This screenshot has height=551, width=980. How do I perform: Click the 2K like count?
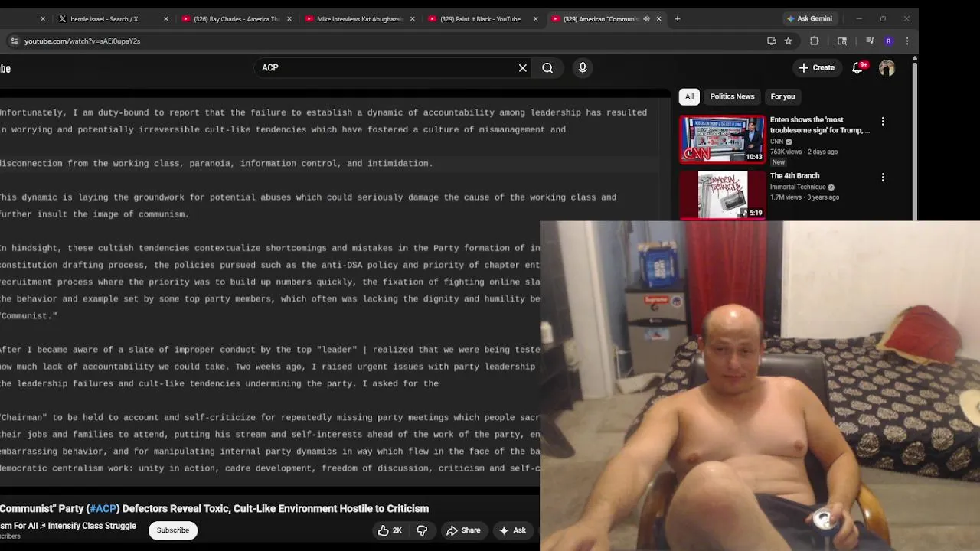coord(397,530)
